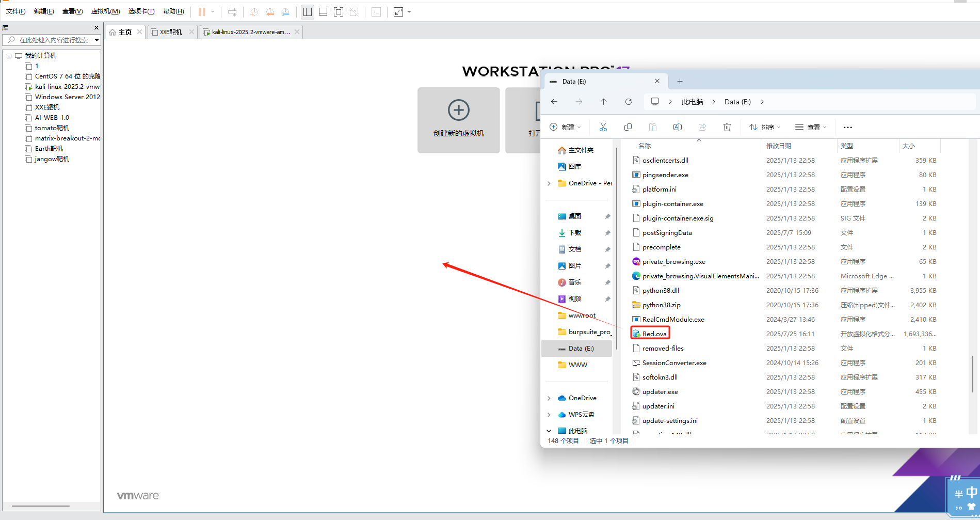
Task: Select Windows Server 2012 VM in library
Action: (x=63, y=97)
